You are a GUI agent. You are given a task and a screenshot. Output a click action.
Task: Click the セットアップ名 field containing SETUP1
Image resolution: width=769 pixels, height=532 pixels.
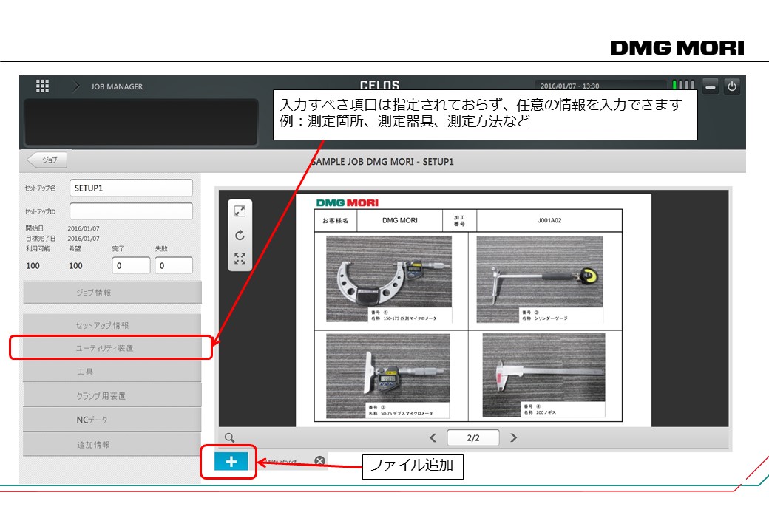[x=131, y=188]
